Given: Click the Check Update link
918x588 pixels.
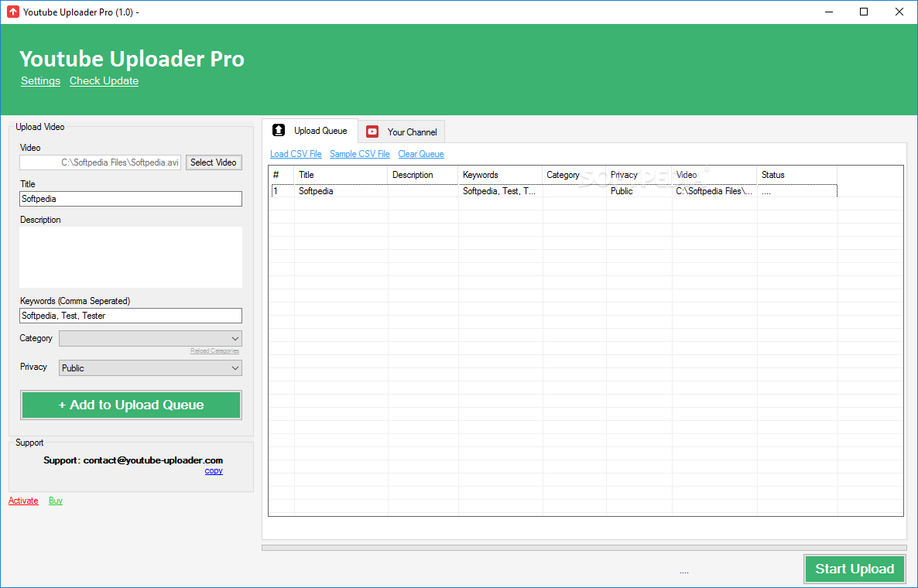Looking at the screenshot, I should tap(104, 80).
